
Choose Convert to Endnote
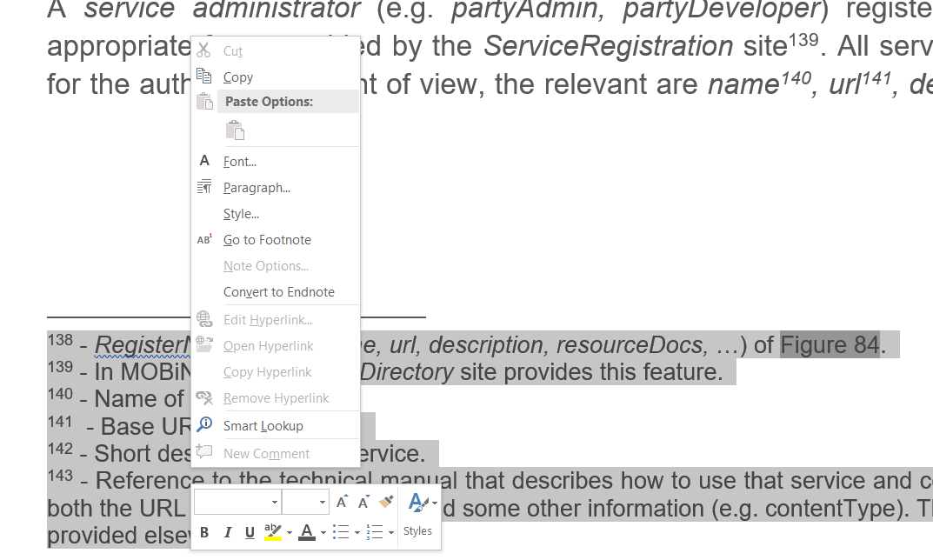(278, 292)
